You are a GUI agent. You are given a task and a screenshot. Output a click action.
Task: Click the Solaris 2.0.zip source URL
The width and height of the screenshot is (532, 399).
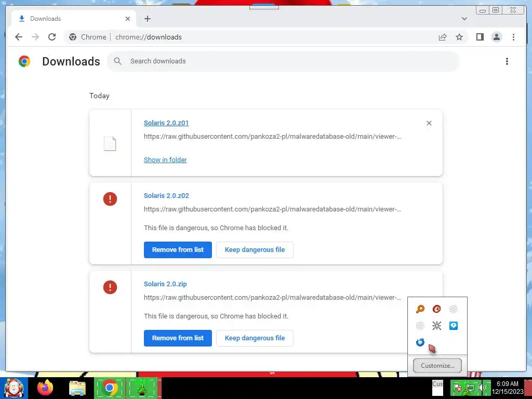tap(272, 297)
